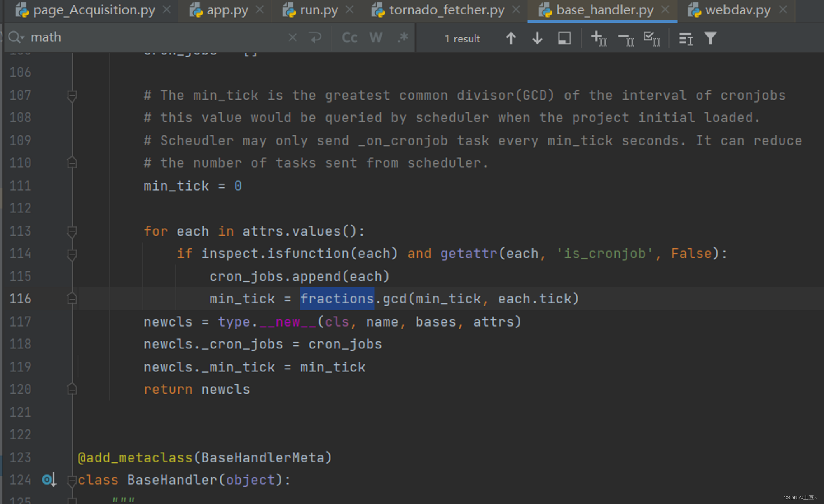Unselect occurrence icon in search bar
Image resolution: width=824 pixels, height=504 pixels.
tap(626, 39)
